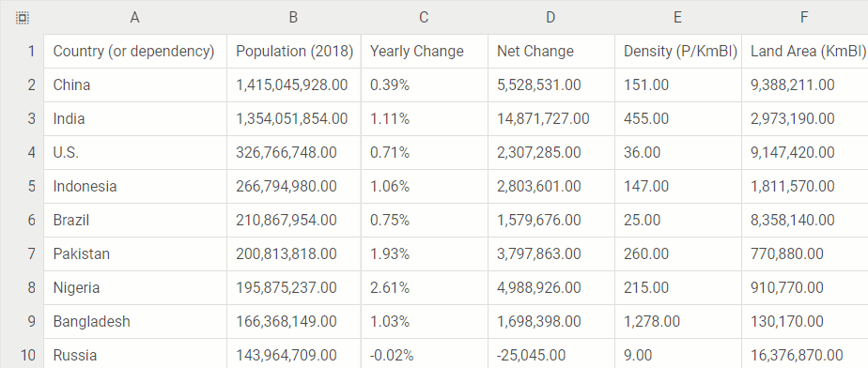The image size is (868, 368).
Task: Select row 2 header
Action: coord(23,85)
